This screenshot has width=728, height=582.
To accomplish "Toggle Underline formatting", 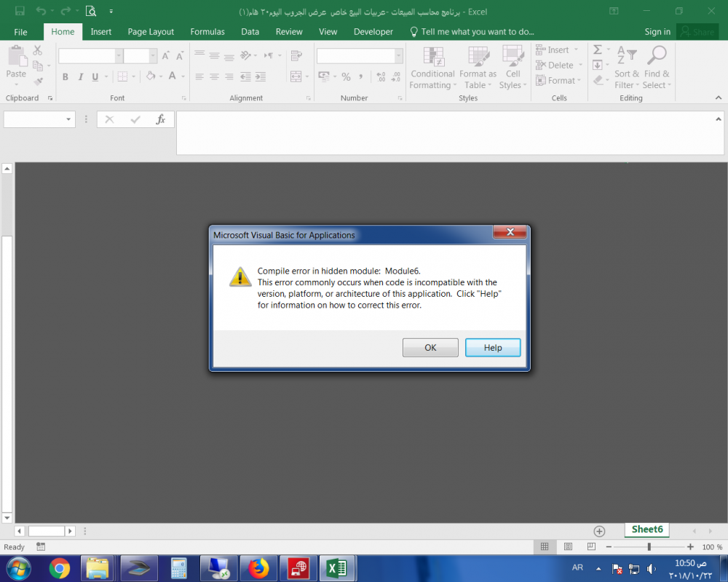I will pos(95,77).
